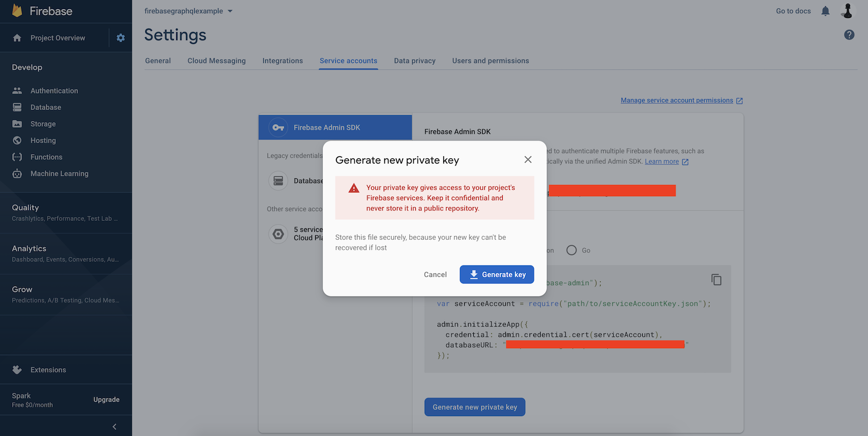The image size is (868, 436).
Task: Click the Project Overview home icon
Action: point(17,38)
